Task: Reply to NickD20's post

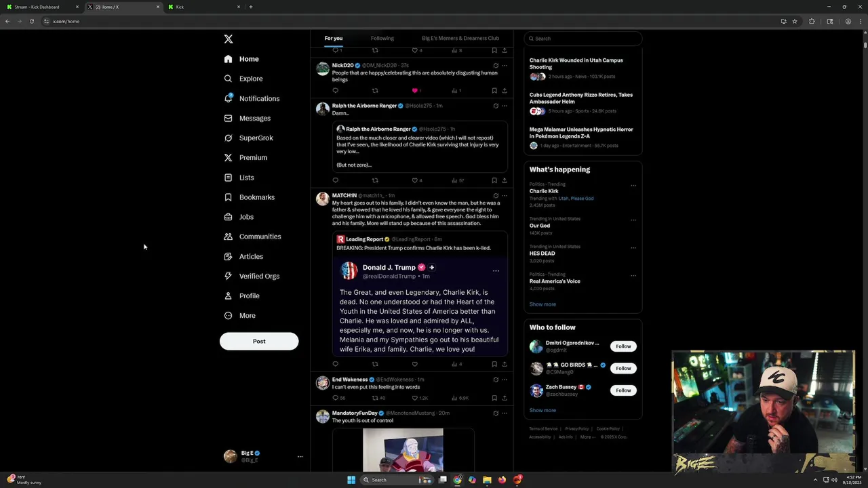Action: 335,90
